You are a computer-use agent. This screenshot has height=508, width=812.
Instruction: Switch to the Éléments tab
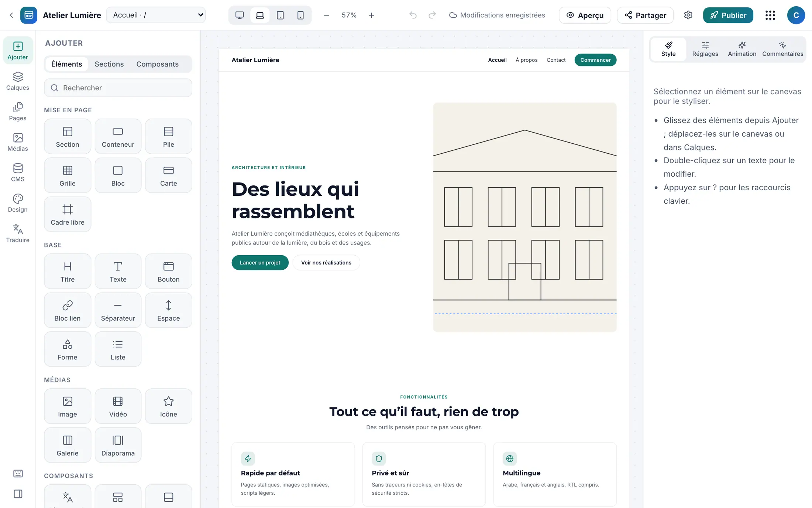66,64
